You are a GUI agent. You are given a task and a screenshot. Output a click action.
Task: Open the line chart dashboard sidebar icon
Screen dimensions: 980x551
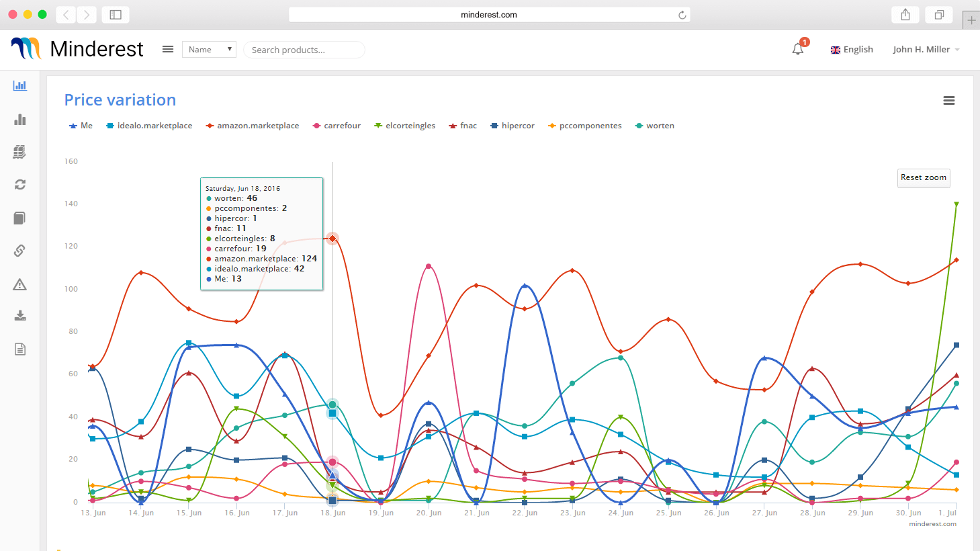point(20,85)
